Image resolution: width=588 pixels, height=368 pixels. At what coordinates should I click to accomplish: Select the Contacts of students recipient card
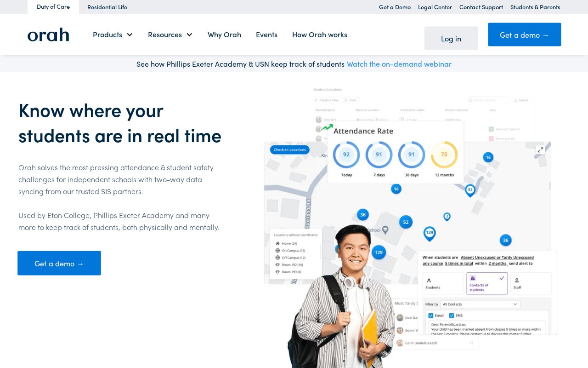487,283
